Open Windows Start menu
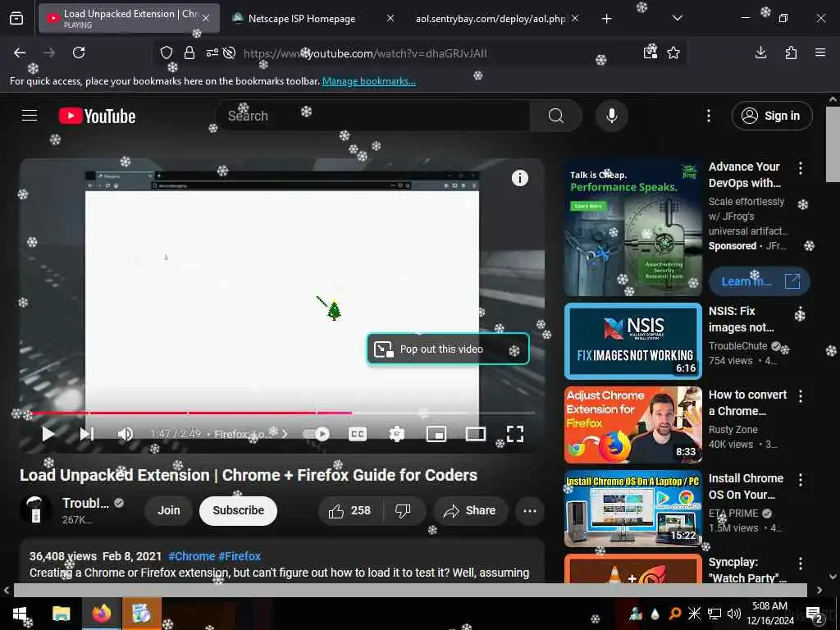840x630 pixels. click(x=20, y=614)
